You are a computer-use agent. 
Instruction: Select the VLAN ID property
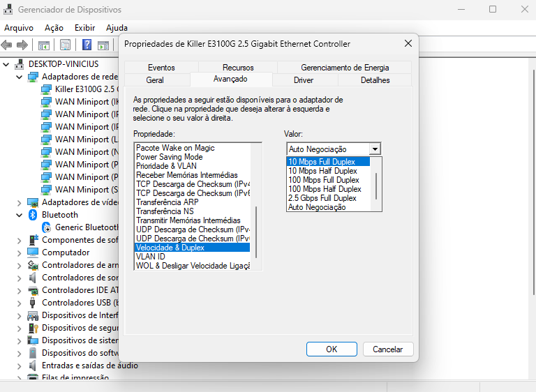(193, 256)
